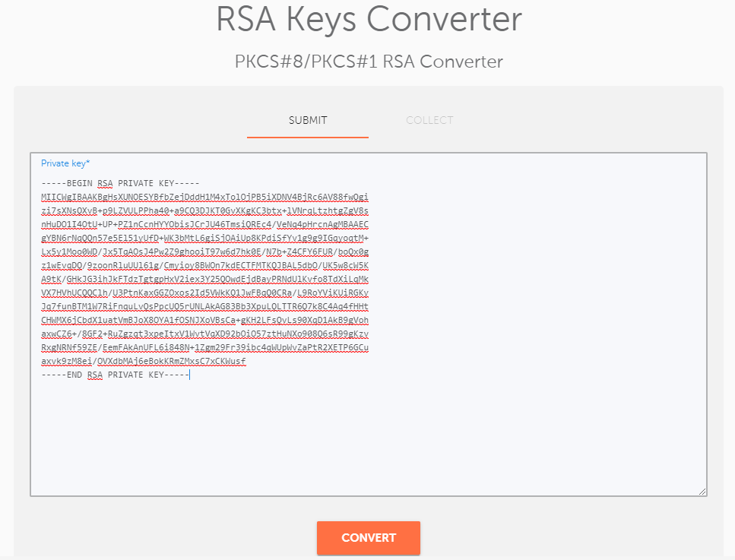Viewport: 735px width, 560px height.
Task: Grab the textarea resize handle
Action: click(702, 492)
